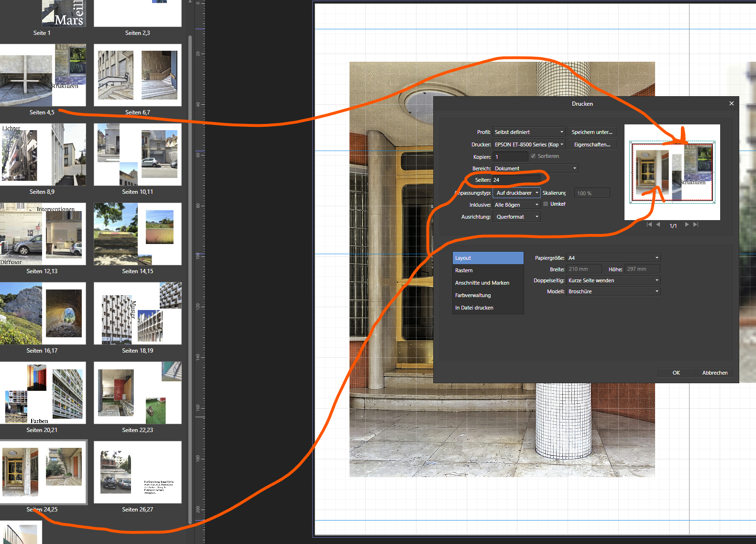Open the Modell dropdown 'Broschüre'
Viewport: 756px width, 544px height.
pyautogui.click(x=614, y=291)
